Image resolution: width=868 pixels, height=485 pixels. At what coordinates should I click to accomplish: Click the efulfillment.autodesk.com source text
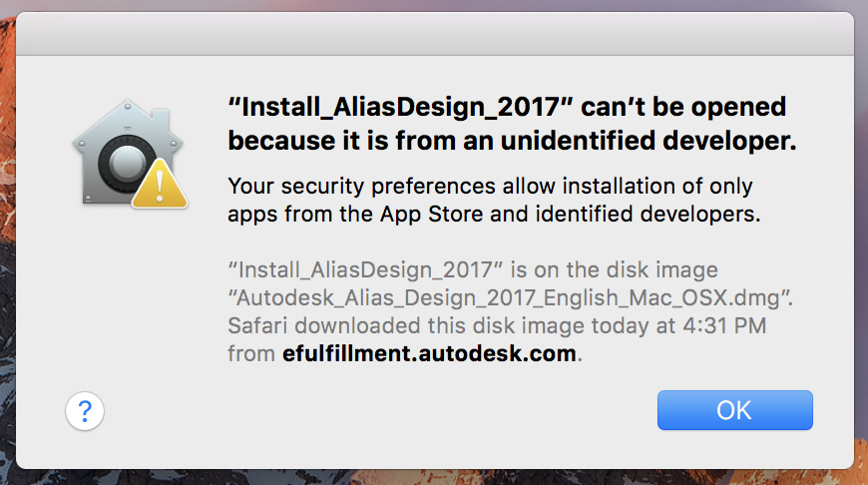click(429, 353)
